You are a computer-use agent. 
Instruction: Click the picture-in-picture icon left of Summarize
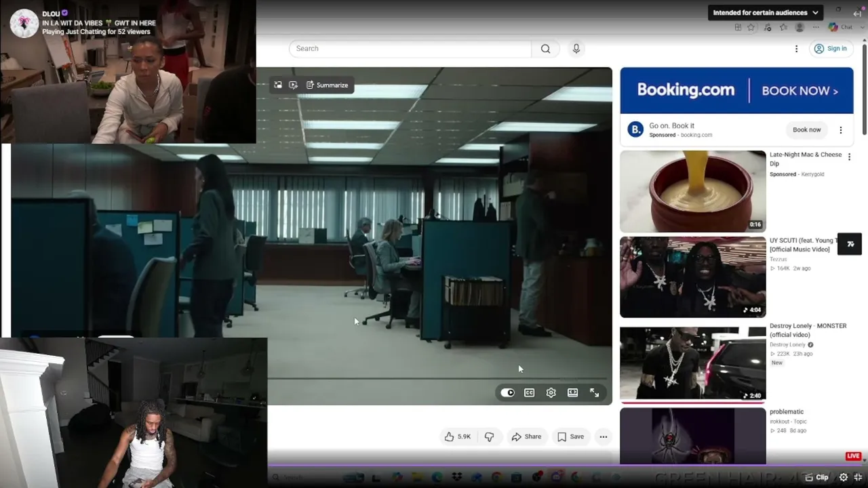pyautogui.click(x=278, y=85)
